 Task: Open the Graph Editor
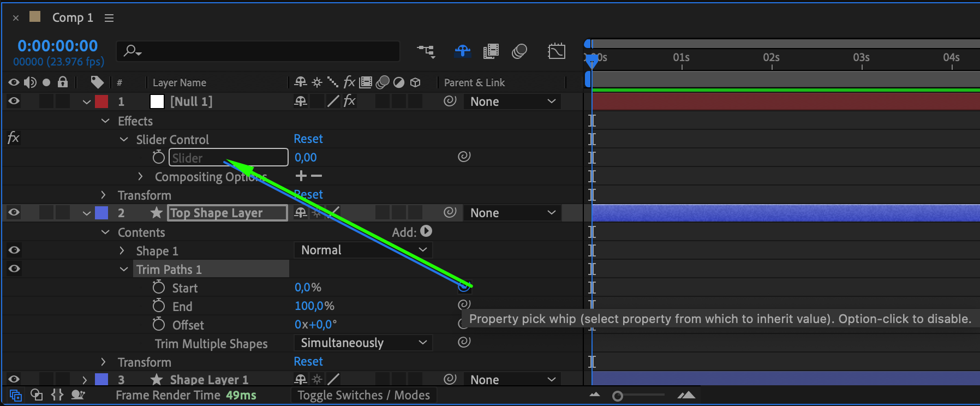pyautogui.click(x=557, y=51)
